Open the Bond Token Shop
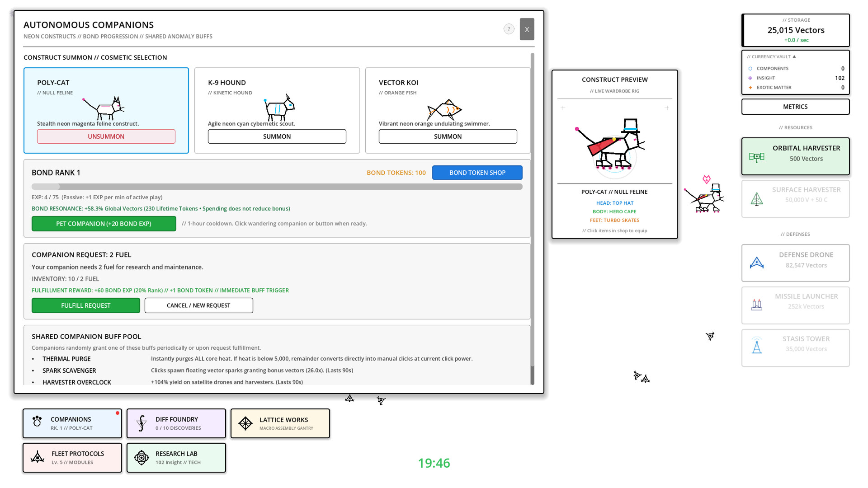Screen dimensions: 868x488 (477, 173)
